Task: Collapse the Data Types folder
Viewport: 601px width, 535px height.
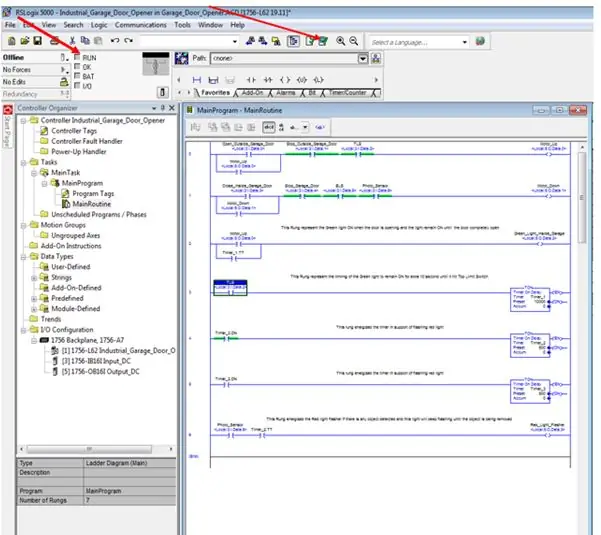Action: click(x=24, y=257)
